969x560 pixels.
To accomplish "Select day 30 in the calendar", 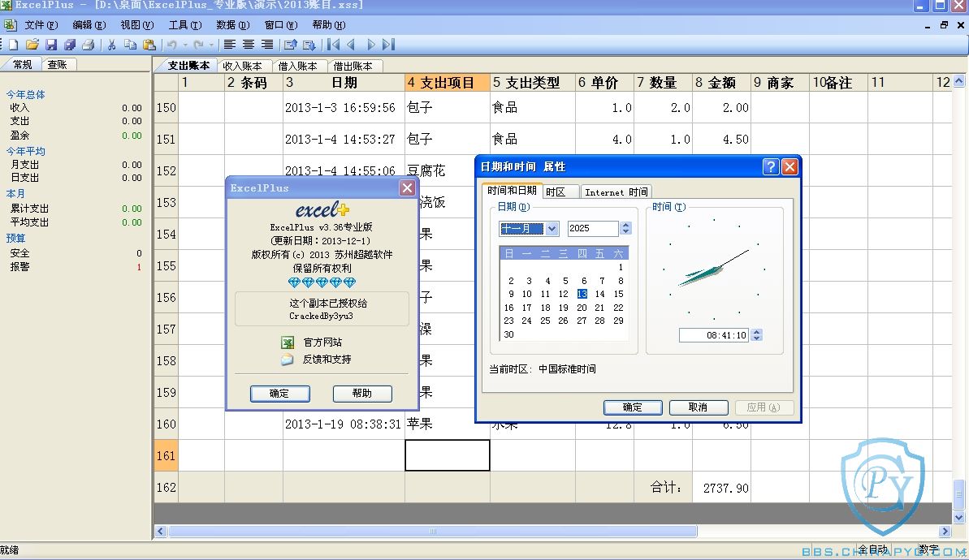I will tap(508, 334).
